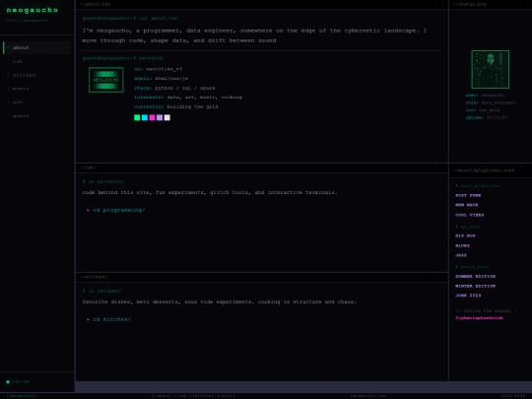The width and height of the screenshot is (532, 399).
Task: Click the 'role: data_engineer' line
Action: click(491, 102)
